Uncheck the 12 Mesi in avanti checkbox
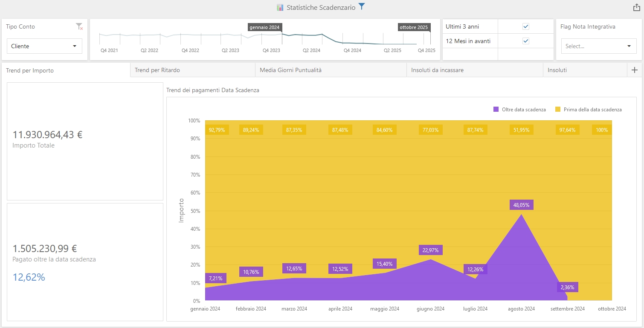This screenshot has height=328, width=644. (x=526, y=41)
